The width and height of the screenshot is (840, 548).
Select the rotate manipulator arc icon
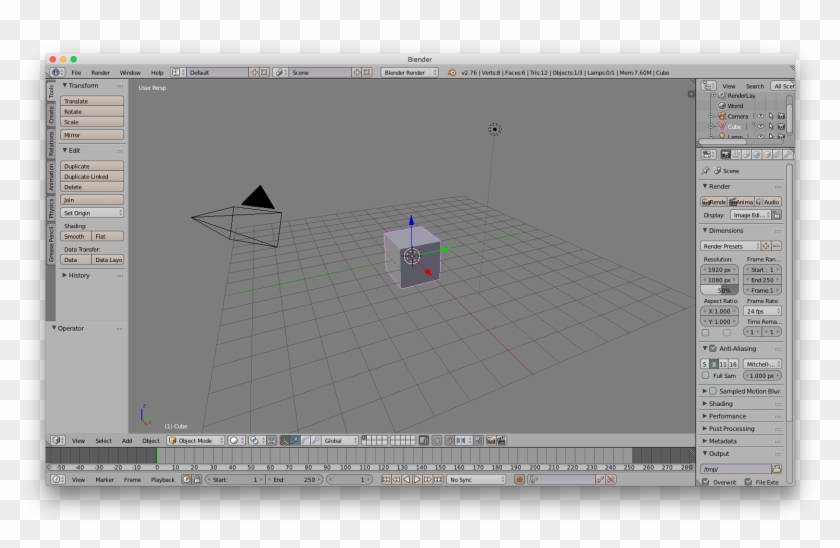point(305,440)
